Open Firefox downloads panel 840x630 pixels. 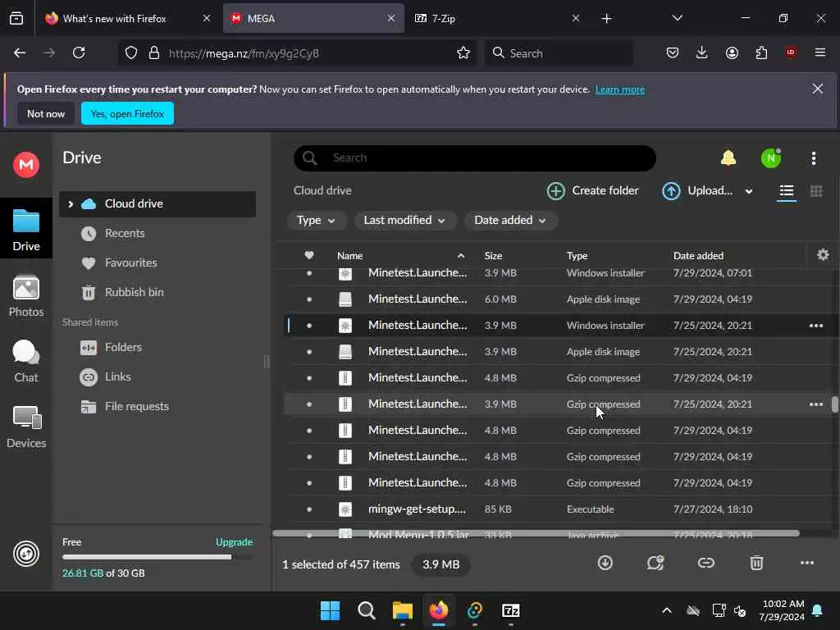(702, 52)
